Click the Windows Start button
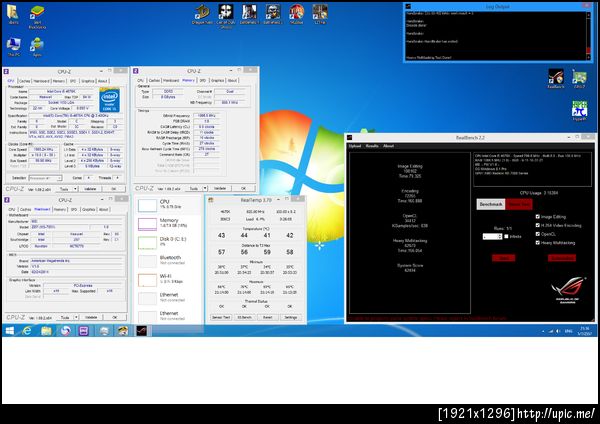The width and height of the screenshot is (600, 424). (10, 330)
